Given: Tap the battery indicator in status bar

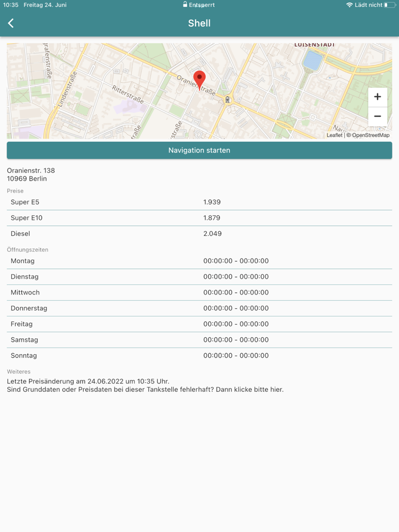Looking at the screenshot, I should click(390, 5).
